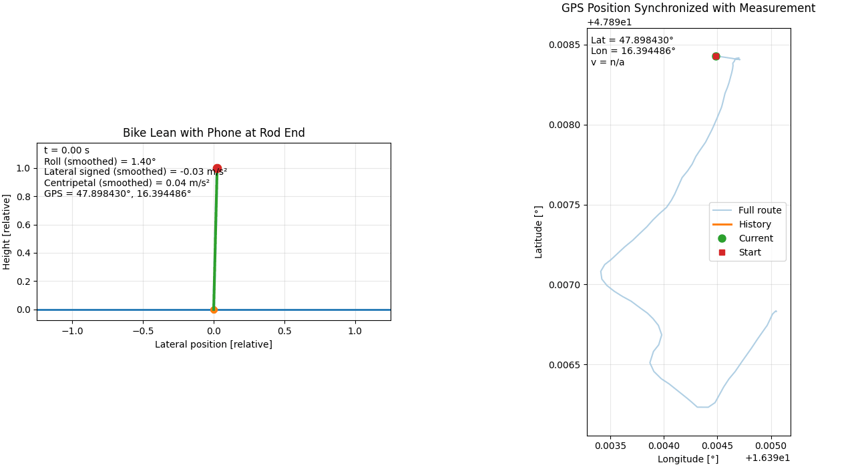
Task: Click the 'Start' legend label
Action: (x=750, y=252)
